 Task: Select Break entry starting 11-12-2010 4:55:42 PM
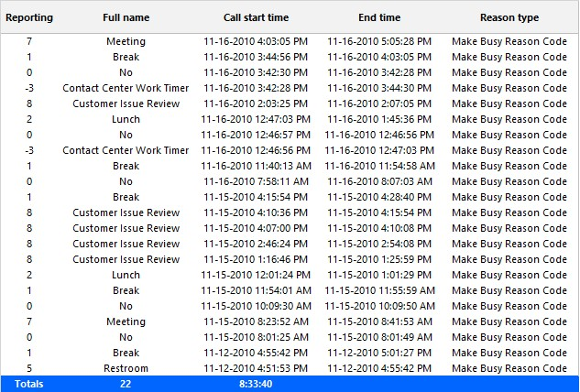(x=126, y=353)
